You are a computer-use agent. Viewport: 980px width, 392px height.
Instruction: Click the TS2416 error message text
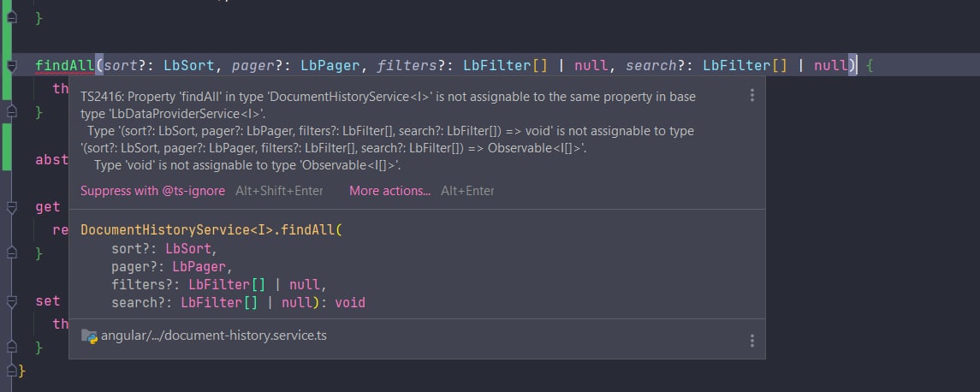[388, 131]
